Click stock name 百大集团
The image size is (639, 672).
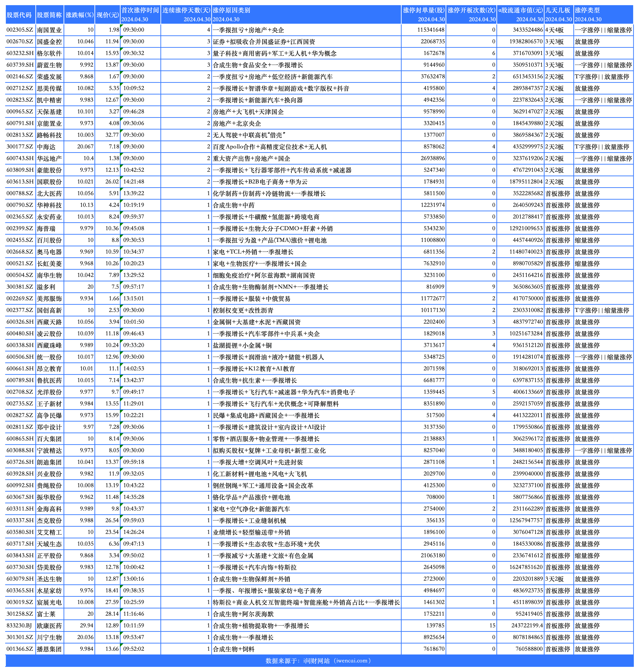point(49,439)
